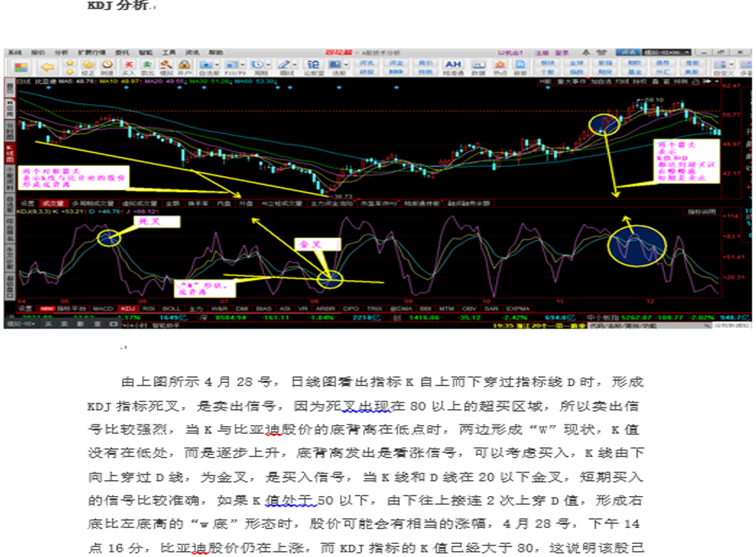The image size is (756, 557).
Task: Open the 扩展行情 menu
Action: [x=91, y=52]
